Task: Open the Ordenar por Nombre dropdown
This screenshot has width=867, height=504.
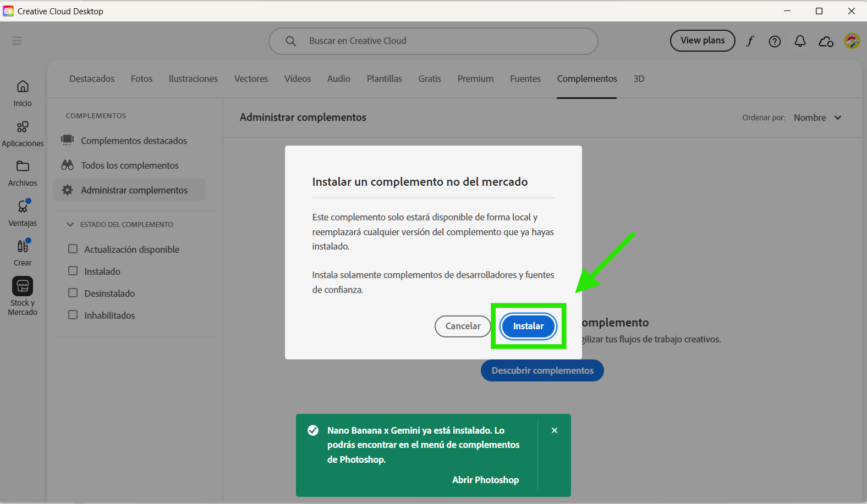Action: point(817,118)
